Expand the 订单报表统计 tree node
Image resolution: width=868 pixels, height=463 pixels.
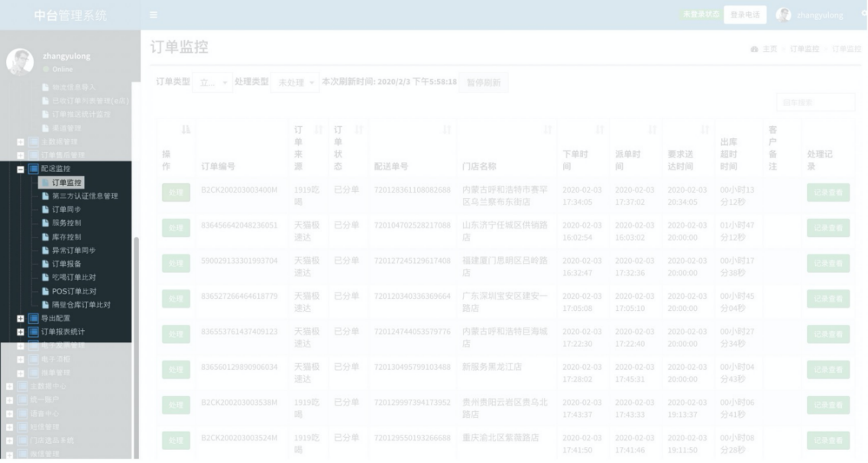click(x=21, y=332)
